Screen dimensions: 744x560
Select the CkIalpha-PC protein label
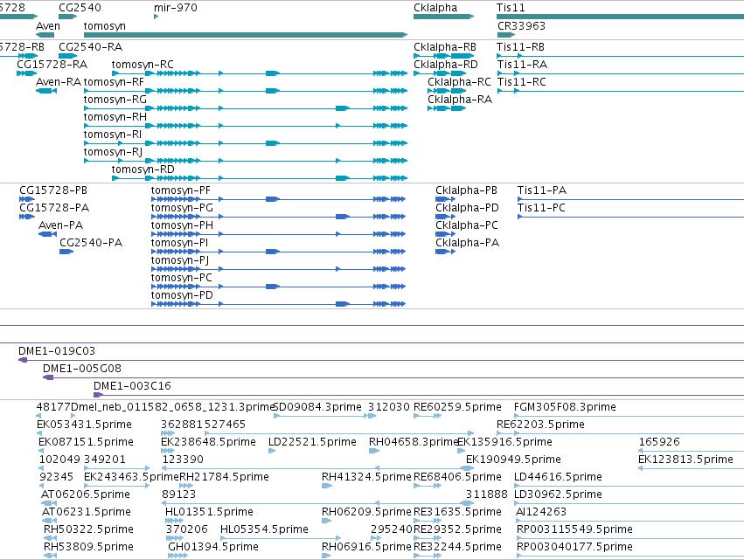[467, 225]
